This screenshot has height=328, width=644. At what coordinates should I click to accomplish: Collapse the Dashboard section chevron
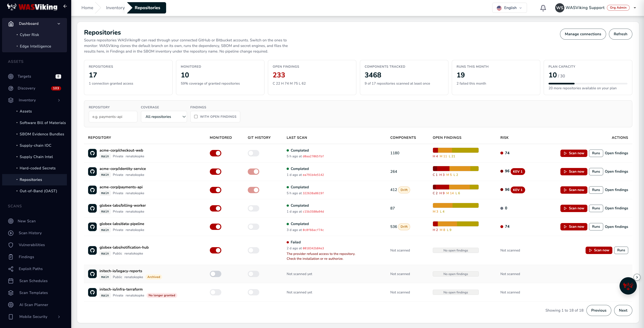tap(59, 24)
